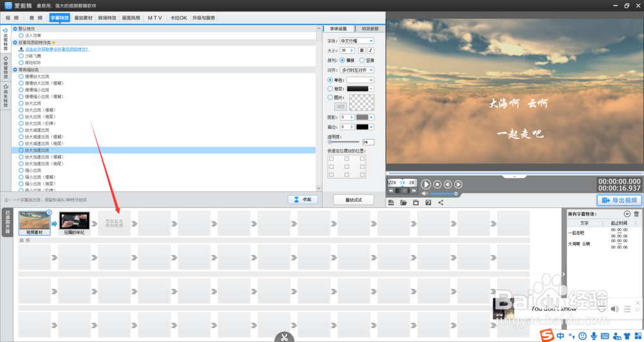The width and height of the screenshot is (644, 342).
Task: Open the 字体 font dropdown
Action: click(x=357, y=41)
